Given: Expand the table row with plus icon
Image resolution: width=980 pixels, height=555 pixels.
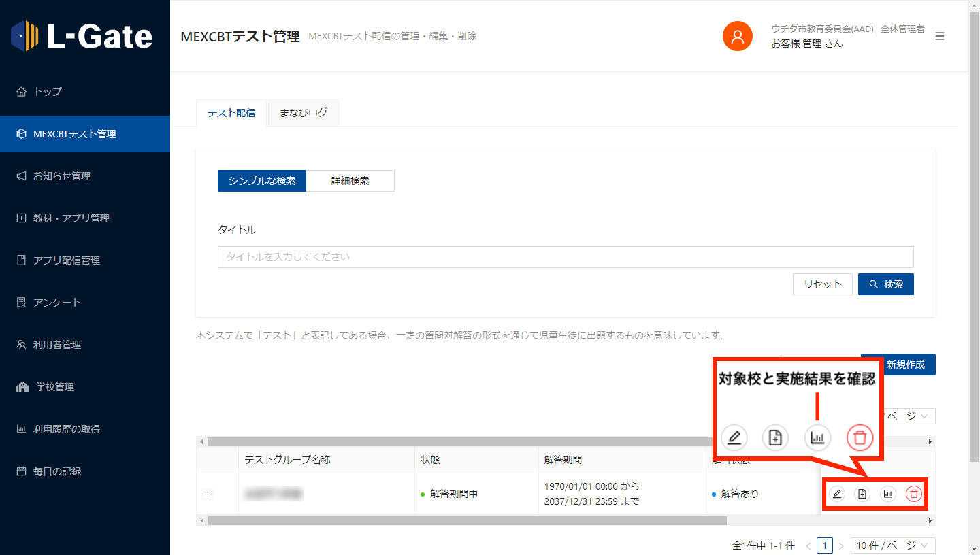Looking at the screenshot, I should [x=208, y=494].
